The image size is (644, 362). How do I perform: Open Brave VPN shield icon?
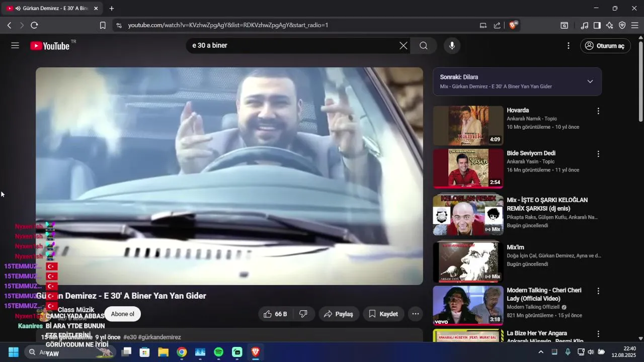622,25
